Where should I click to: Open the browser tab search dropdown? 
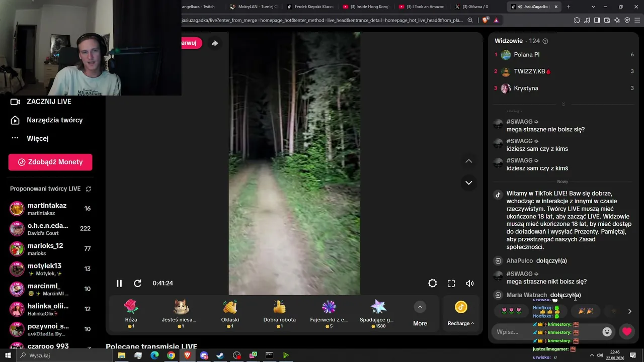(x=593, y=7)
